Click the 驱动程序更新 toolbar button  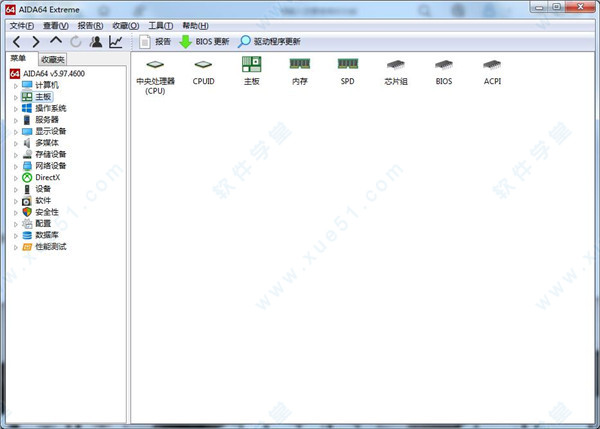(269, 42)
